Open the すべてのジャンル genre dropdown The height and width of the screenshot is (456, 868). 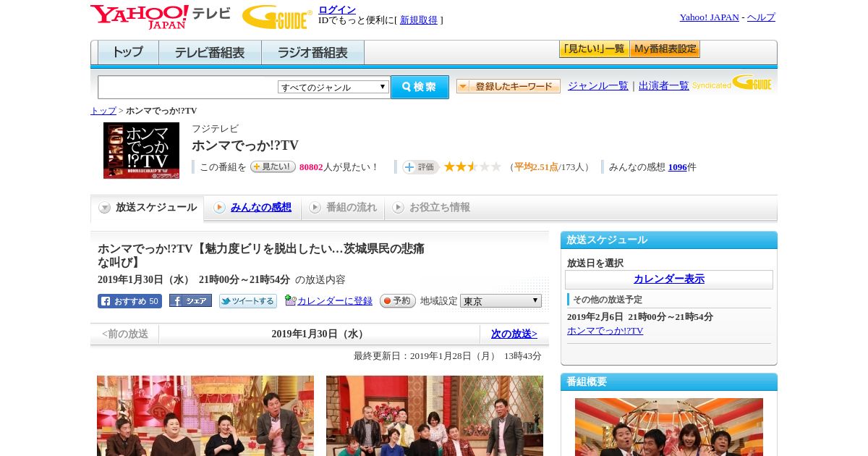(333, 87)
